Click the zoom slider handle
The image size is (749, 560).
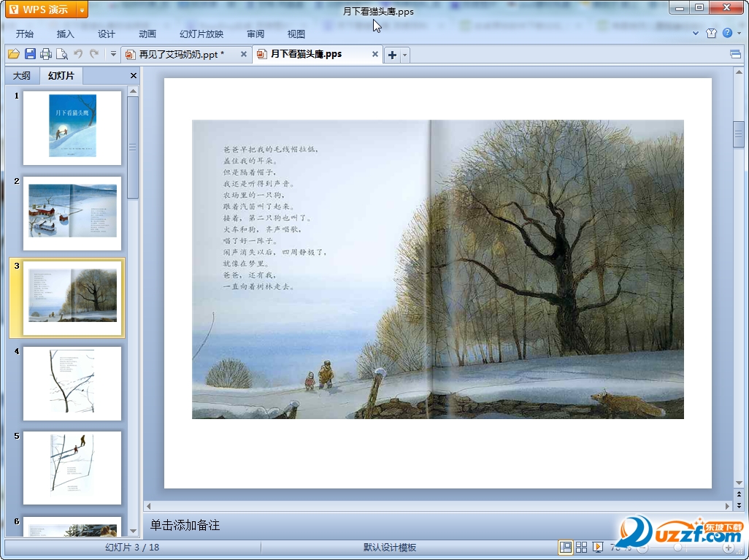click(678, 548)
